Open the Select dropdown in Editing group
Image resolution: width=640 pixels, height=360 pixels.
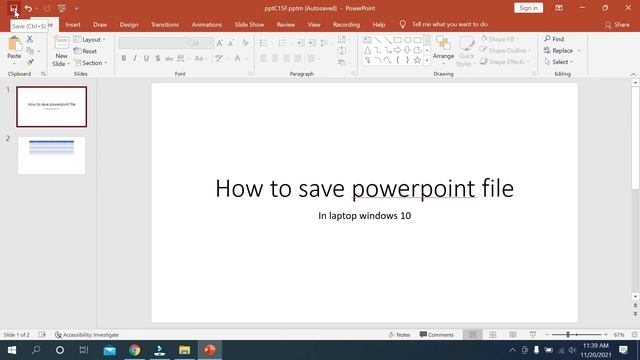coord(559,62)
